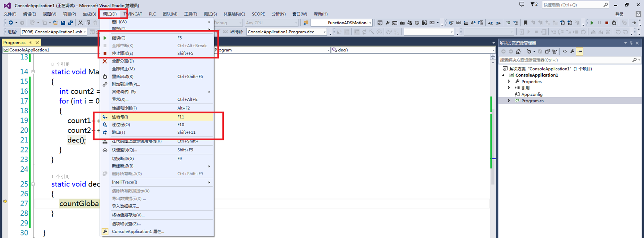
Task: Open the TWINCAT menu
Action: tap(133, 14)
